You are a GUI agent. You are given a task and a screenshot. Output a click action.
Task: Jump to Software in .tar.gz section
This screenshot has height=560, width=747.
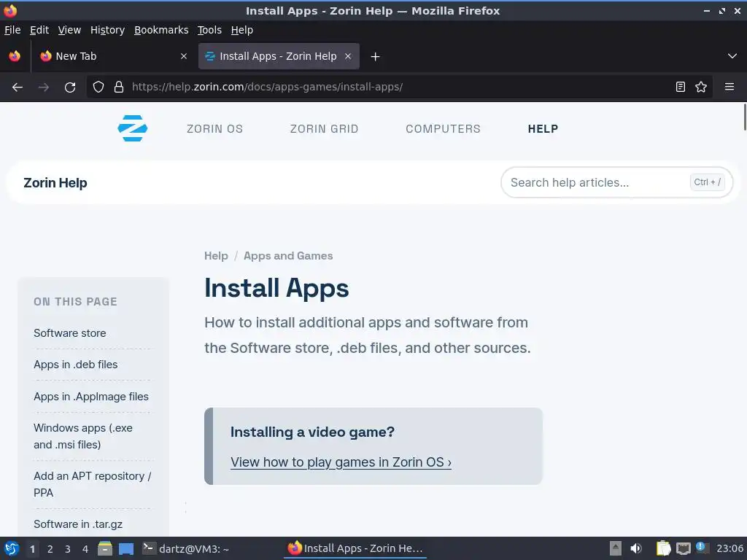(x=78, y=524)
